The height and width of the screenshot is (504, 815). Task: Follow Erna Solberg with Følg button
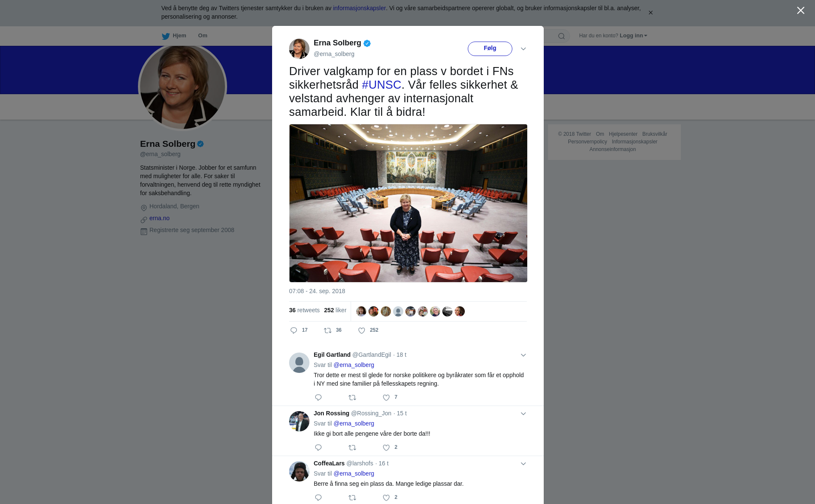490,48
